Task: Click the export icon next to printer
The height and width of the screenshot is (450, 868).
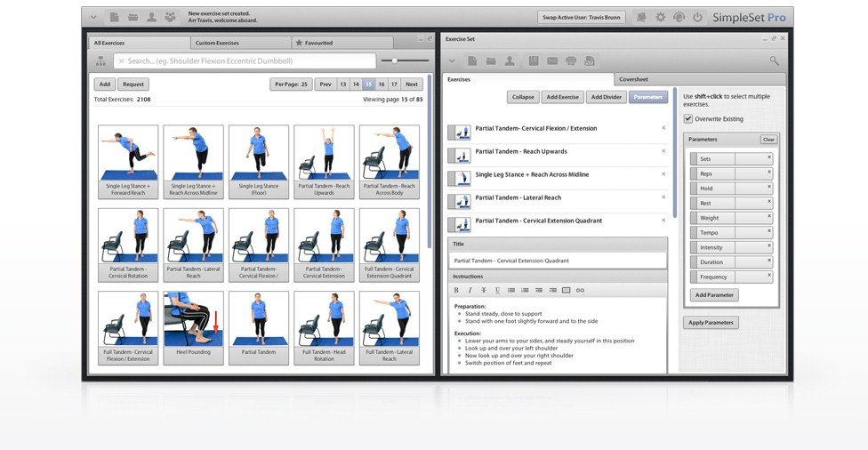Action: (590, 60)
